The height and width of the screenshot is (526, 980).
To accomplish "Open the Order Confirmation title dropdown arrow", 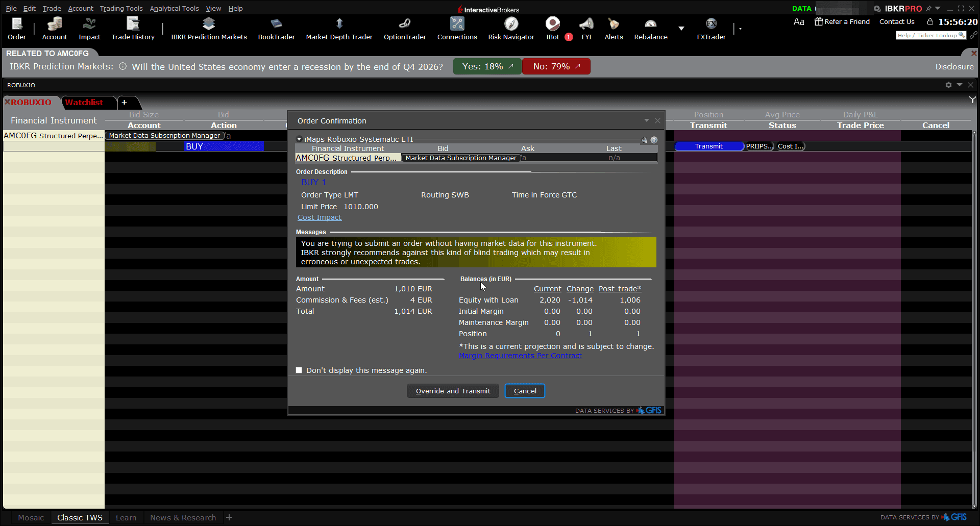I will tap(647, 120).
